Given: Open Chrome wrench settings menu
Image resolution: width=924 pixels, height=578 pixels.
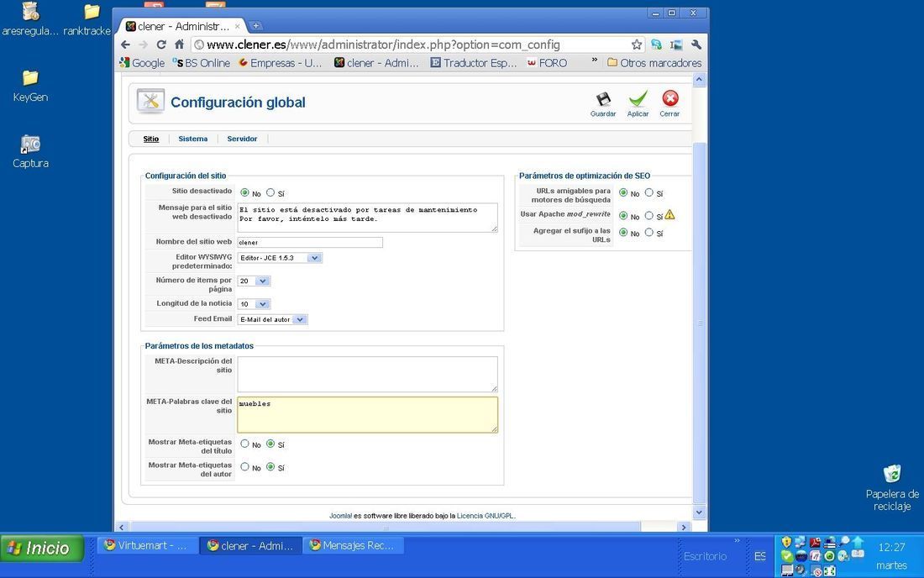Looking at the screenshot, I should click(696, 45).
